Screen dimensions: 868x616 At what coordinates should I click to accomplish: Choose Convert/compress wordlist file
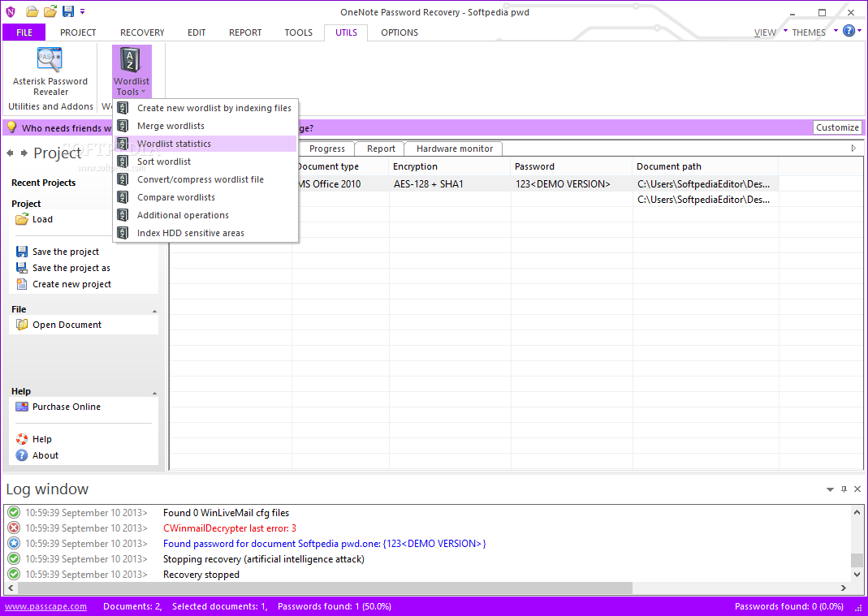[205, 179]
